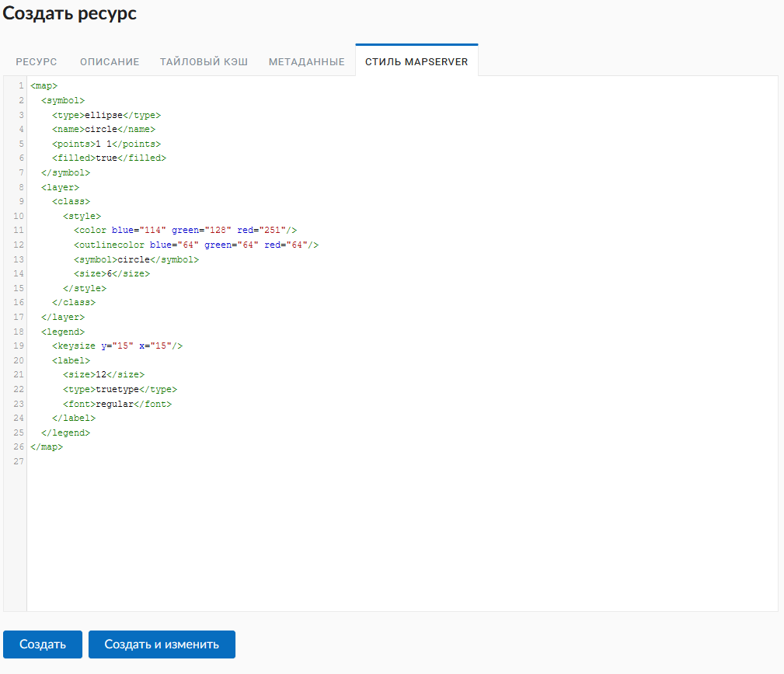Viewport: 784px width, 674px height.
Task: Click the Создать button
Action: click(x=43, y=644)
